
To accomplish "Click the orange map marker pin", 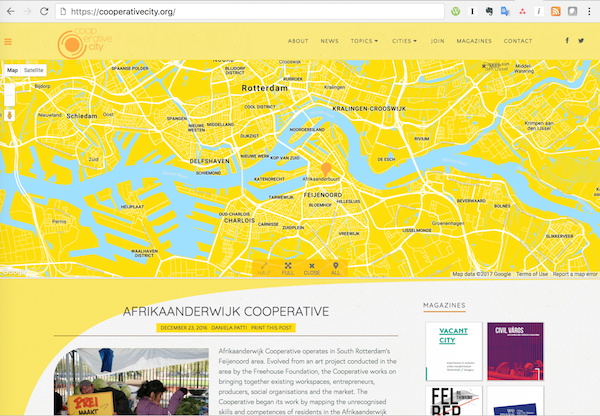I will point(326,170).
